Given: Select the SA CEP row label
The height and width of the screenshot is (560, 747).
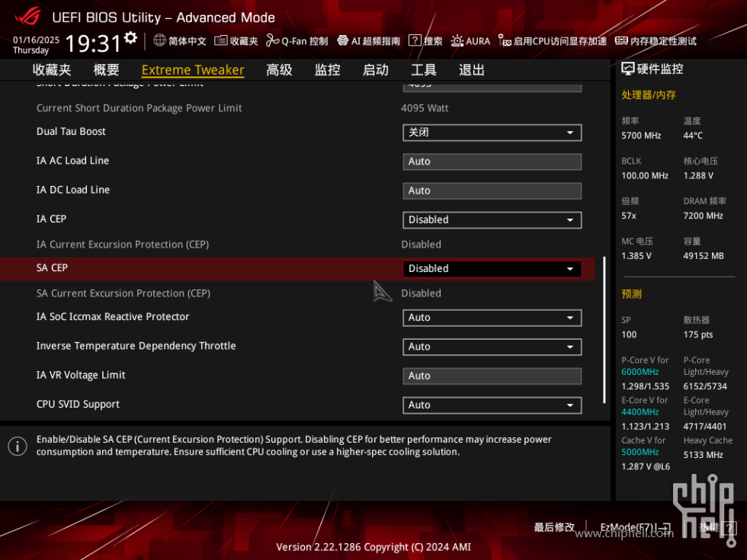Looking at the screenshot, I should [x=52, y=267].
